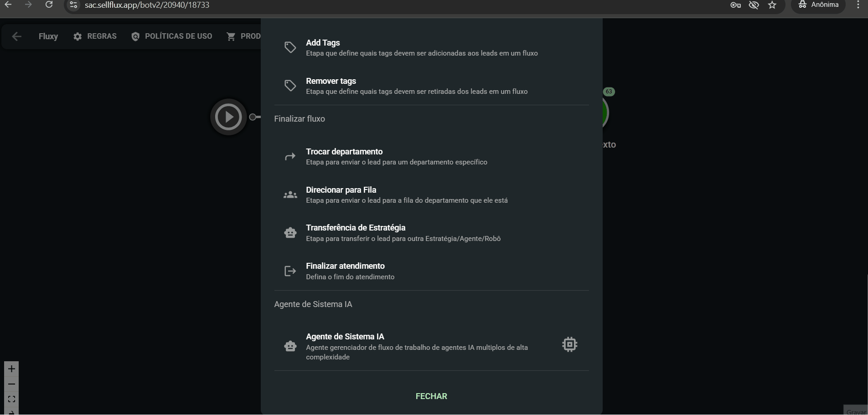Zoom out the canvas with minus button
Image resolution: width=868 pixels, height=415 pixels.
click(x=11, y=384)
